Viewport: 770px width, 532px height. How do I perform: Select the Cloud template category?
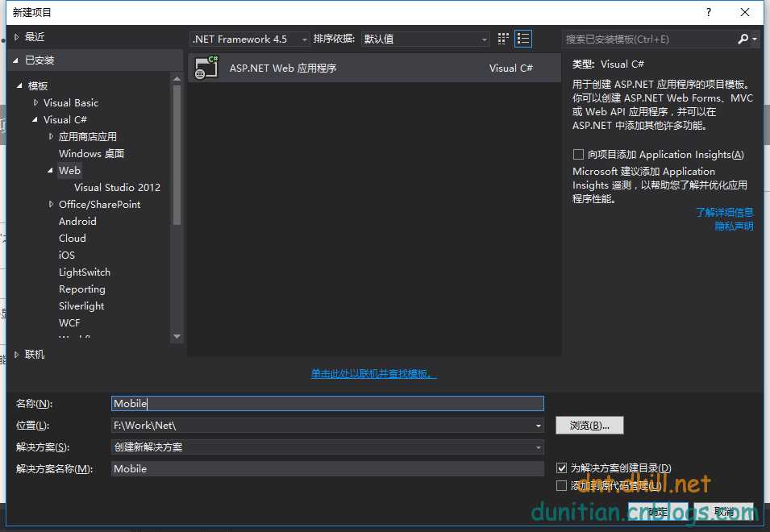(x=73, y=238)
